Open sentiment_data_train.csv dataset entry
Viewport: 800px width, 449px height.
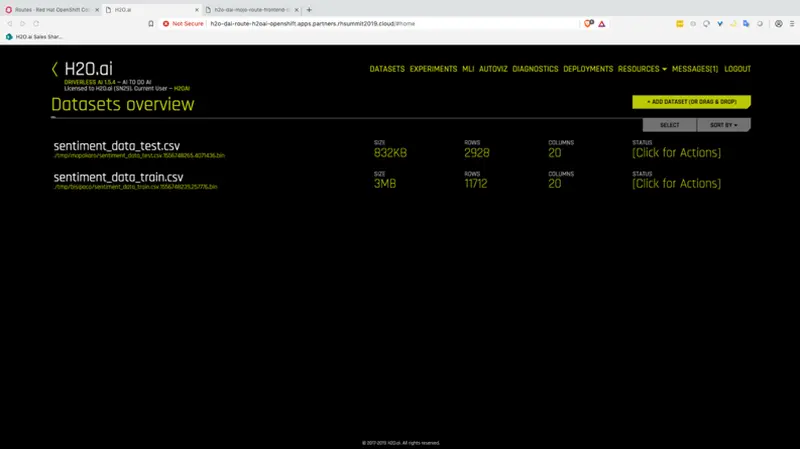coord(118,177)
